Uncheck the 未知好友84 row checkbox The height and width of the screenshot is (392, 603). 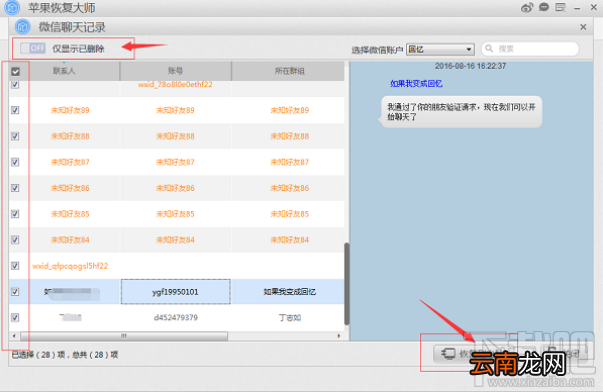tap(15, 240)
